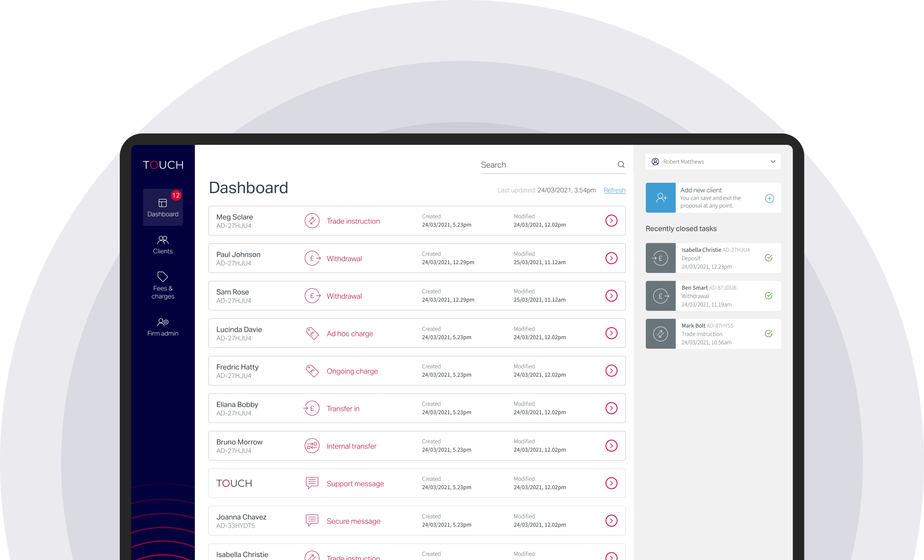The image size is (924, 560).
Task: Click the Add new client icon
Action: [661, 198]
